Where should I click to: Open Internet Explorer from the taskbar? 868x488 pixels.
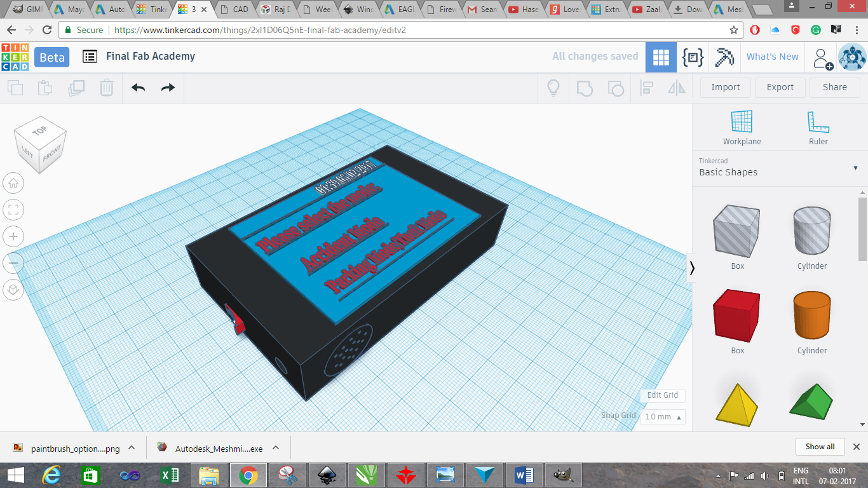pos(51,475)
